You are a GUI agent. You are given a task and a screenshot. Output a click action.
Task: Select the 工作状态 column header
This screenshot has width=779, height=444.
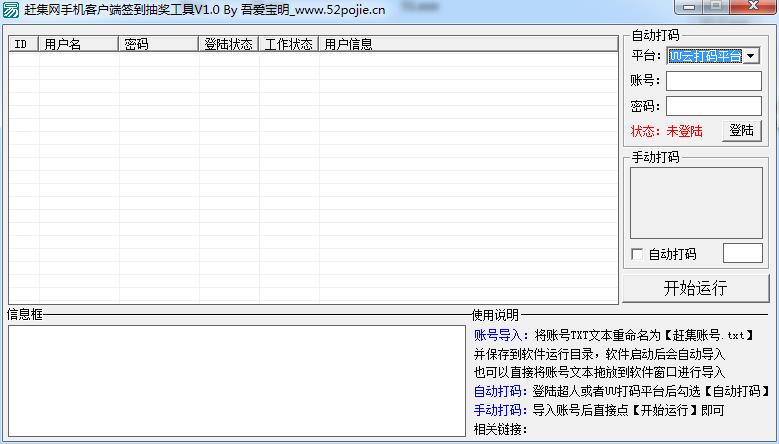pos(288,45)
